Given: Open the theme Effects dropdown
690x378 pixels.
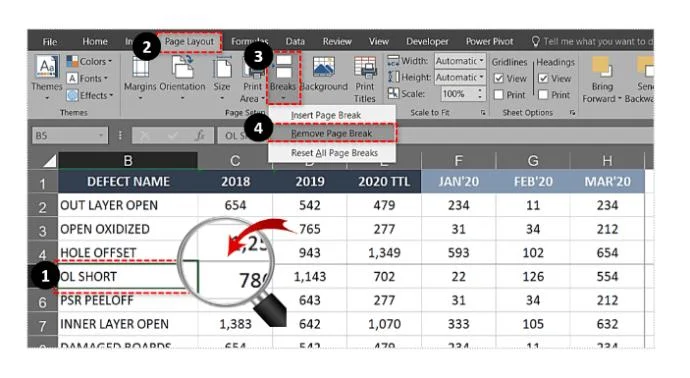Looking at the screenshot, I should coord(90,95).
